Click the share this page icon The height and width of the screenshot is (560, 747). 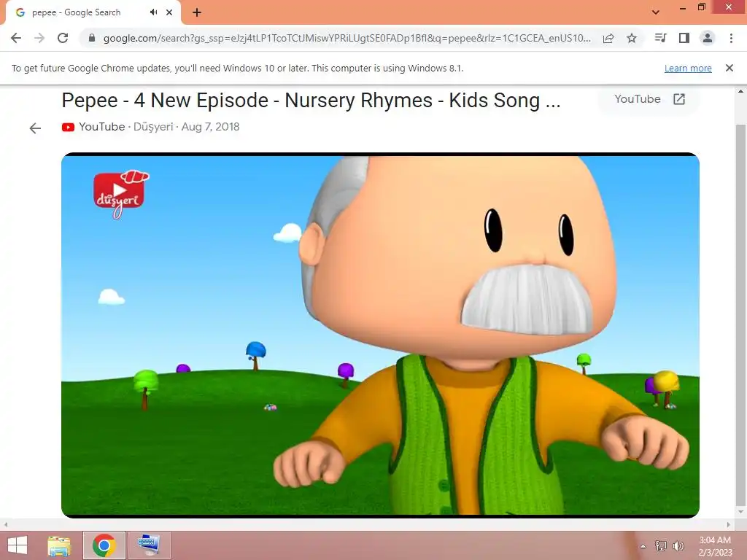(x=608, y=38)
